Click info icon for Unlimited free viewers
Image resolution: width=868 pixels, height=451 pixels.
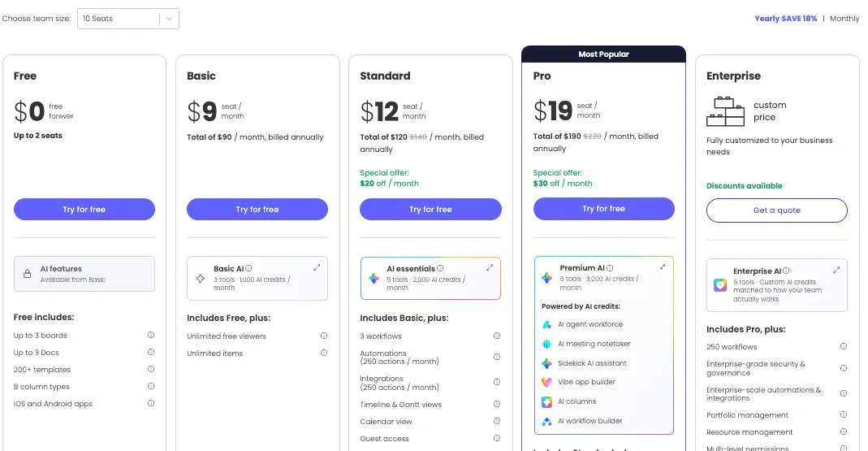click(324, 335)
